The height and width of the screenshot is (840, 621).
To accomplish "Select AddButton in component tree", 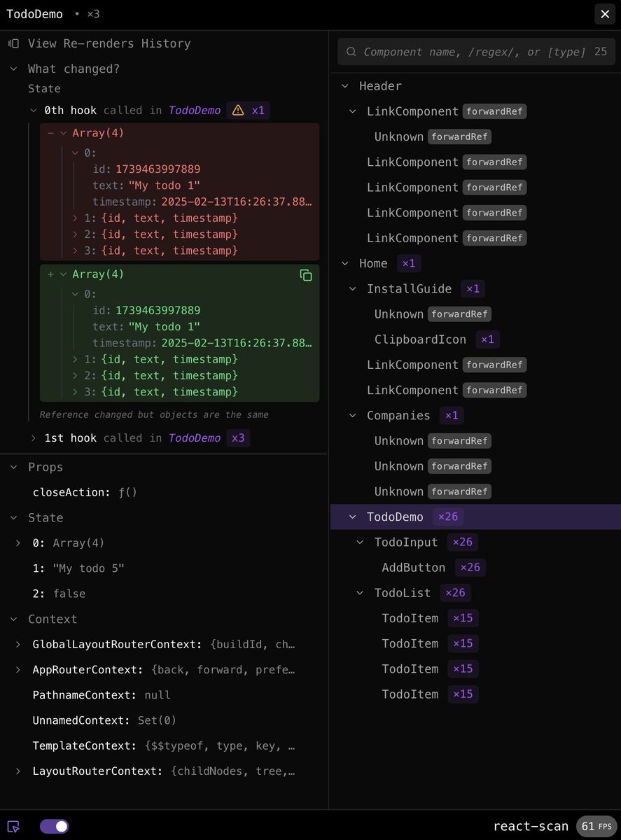I will (413, 568).
